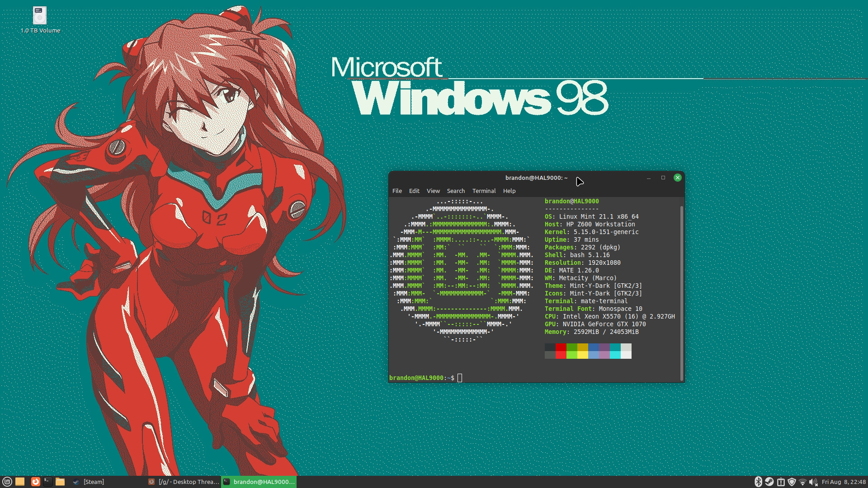Click the 'CPU: Intel Xeon X5570' line

pyautogui.click(x=609, y=317)
